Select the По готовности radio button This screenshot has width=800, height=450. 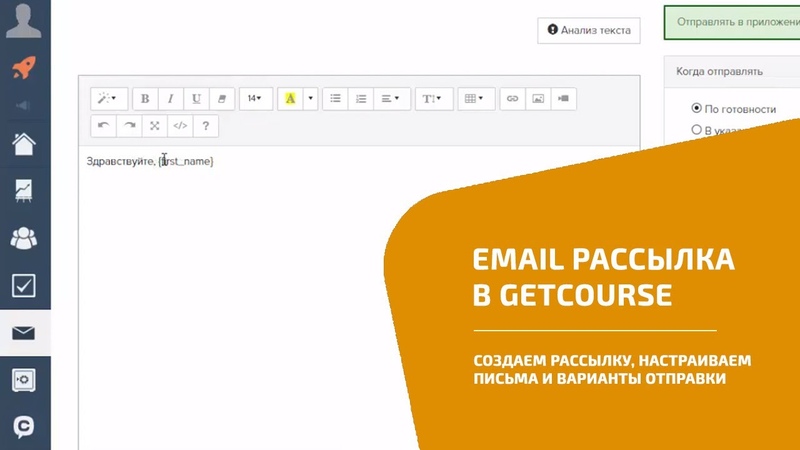(696, 108)
